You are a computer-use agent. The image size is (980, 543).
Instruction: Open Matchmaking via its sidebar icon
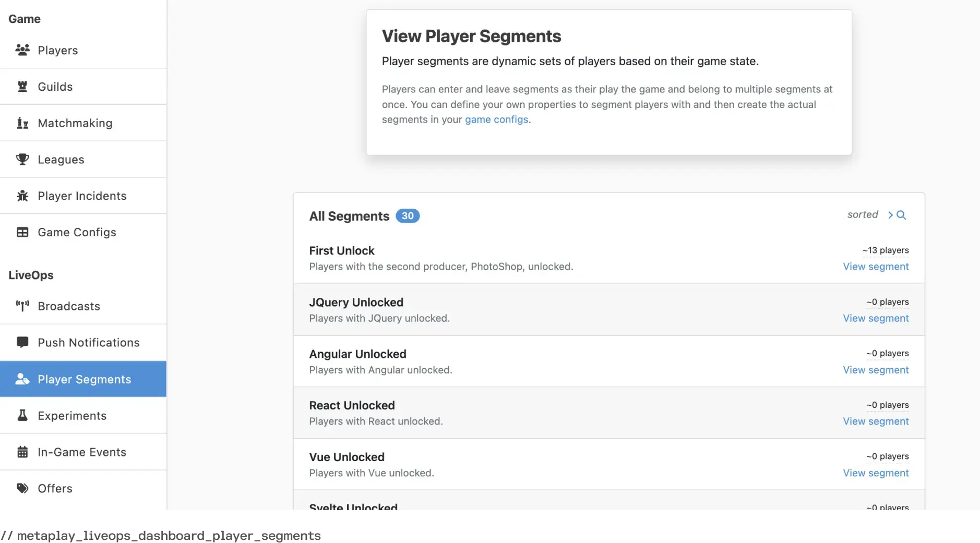(x=22, y=123)
